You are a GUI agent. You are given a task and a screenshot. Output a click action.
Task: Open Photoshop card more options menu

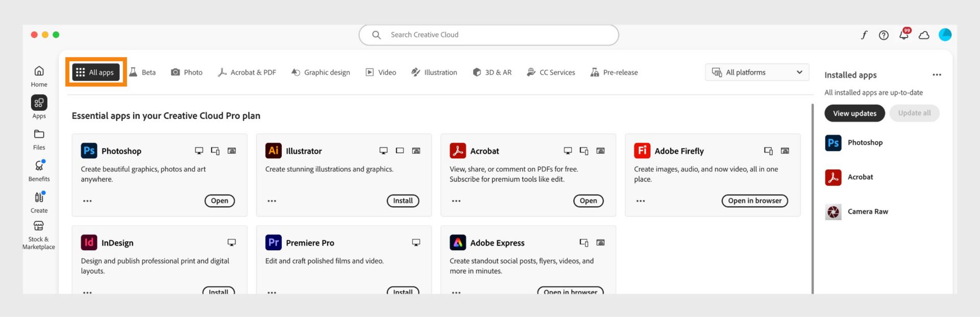[x=87, y=201]
